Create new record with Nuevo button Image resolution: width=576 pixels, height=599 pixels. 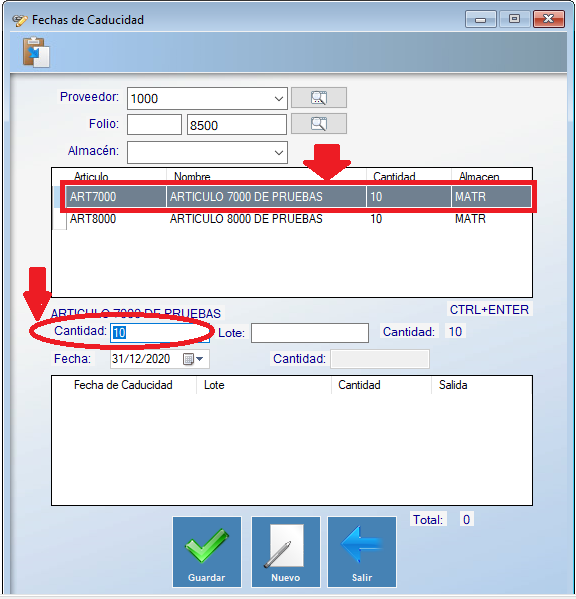[x=286, y=552]
